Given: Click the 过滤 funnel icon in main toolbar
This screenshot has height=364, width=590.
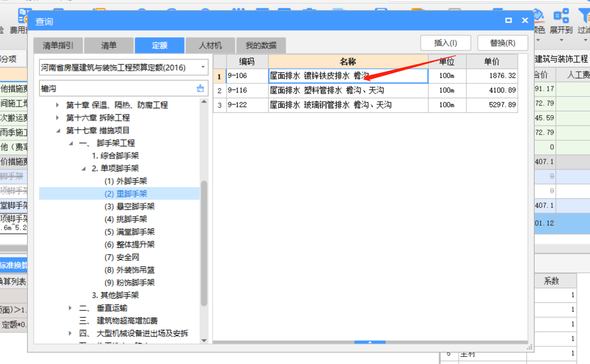Looking at the screenshot, I should (585, 16).
